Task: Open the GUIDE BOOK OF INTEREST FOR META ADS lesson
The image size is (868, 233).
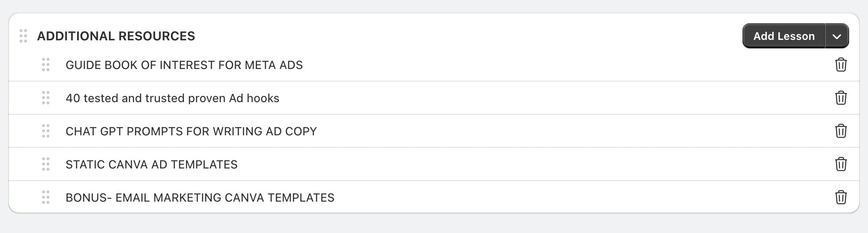Action: coord(184,65)
